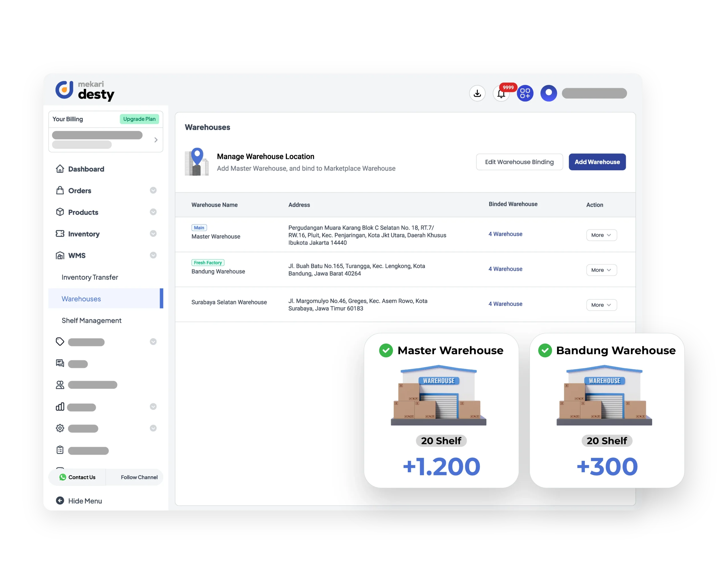Select Shelf Management submenu item

[x=92, y=321]
